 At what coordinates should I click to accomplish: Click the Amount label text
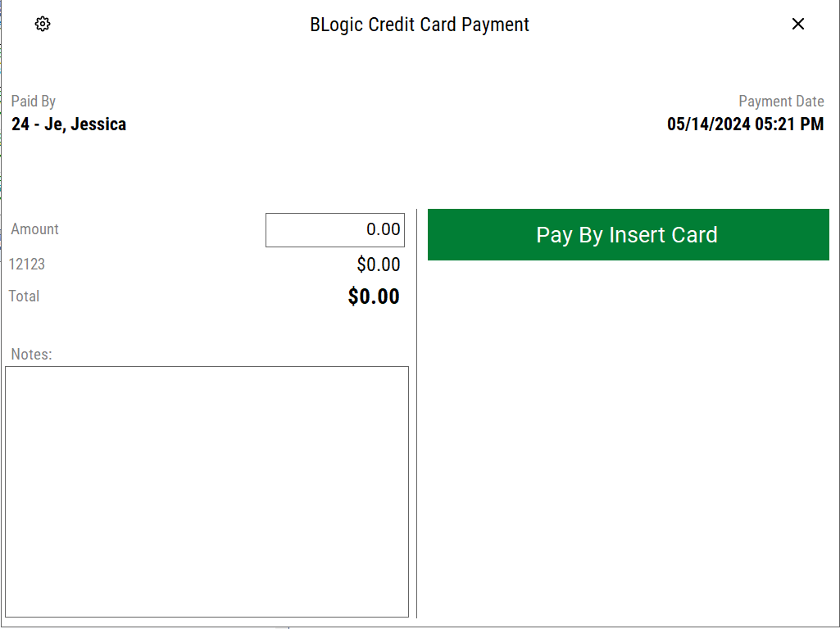pos(35,229)
